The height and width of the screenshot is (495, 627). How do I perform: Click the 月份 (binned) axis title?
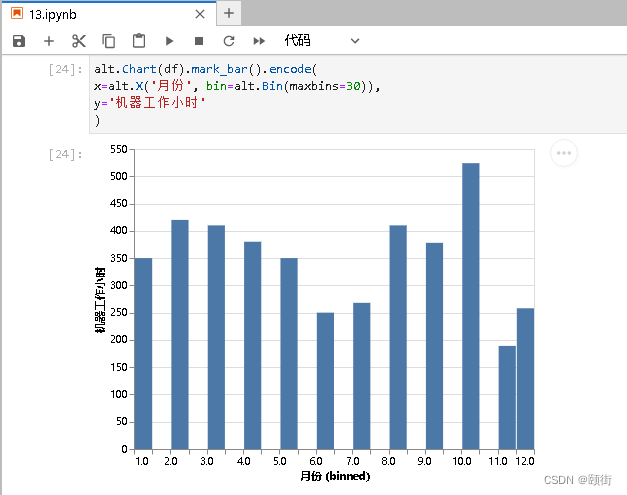tap(334, 476)
